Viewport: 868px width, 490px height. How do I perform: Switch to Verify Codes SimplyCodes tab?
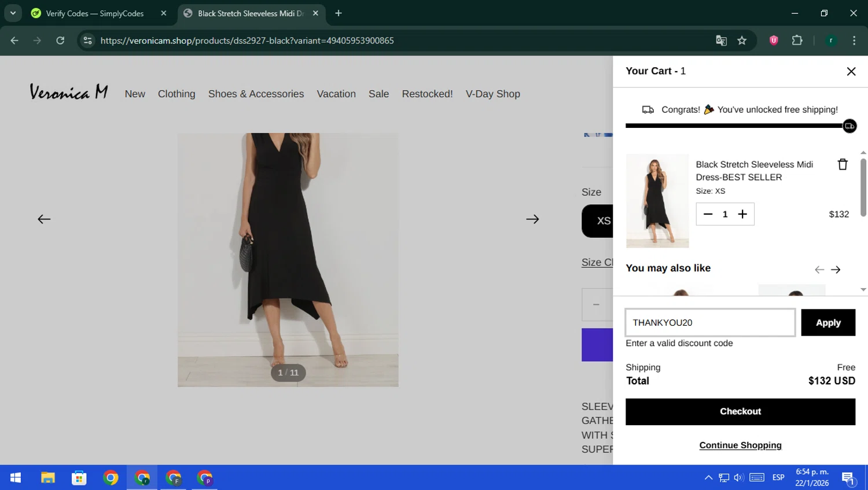point(95,13)
